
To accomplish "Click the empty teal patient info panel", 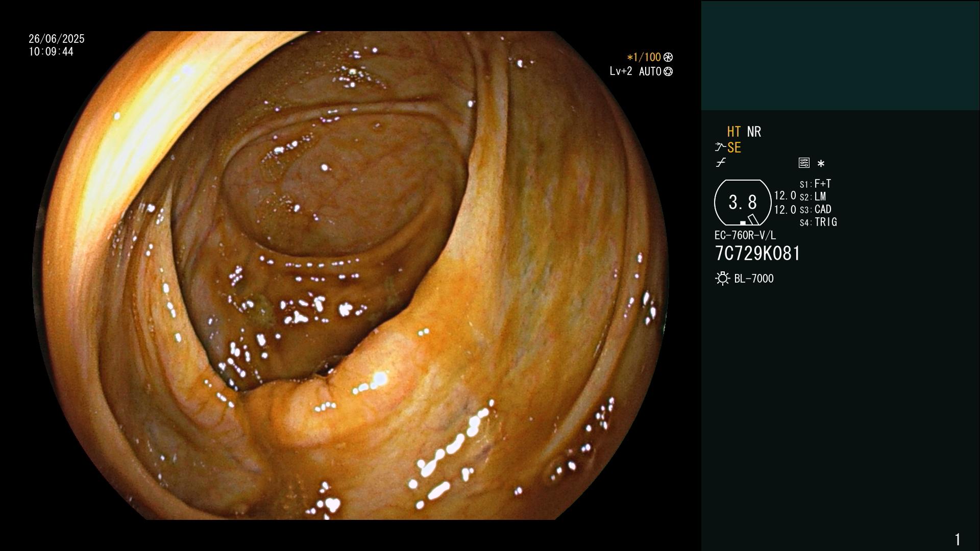I will coord(840,56).
